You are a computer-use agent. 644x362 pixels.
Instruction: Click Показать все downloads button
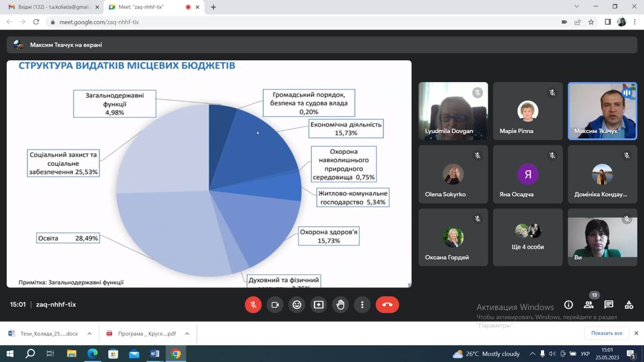[606, 333]
